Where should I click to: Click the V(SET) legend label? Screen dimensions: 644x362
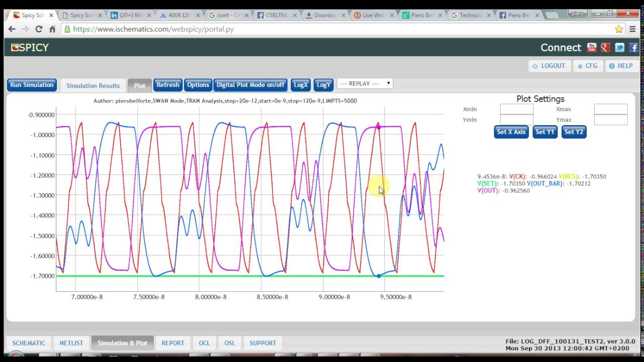point(488,184)
